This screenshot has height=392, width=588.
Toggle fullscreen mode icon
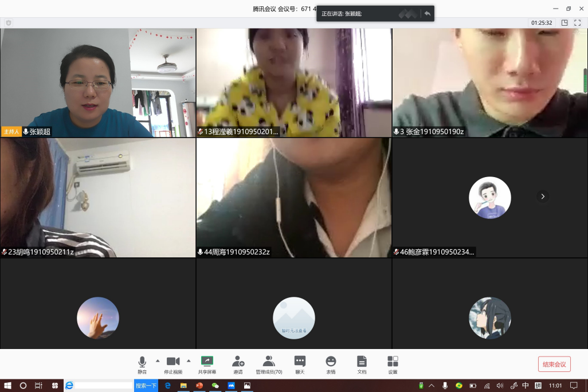pyautogui.click(x=578, y=23)
